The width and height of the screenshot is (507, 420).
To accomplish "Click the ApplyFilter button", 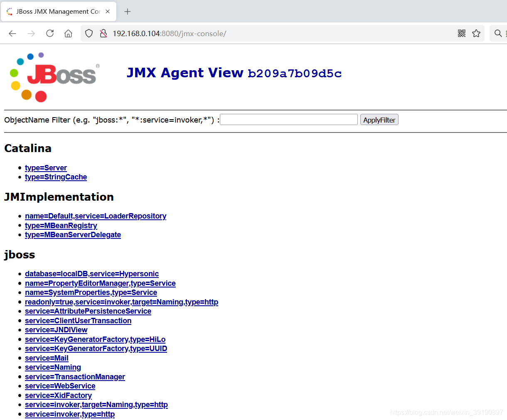I will pos(379,120).
